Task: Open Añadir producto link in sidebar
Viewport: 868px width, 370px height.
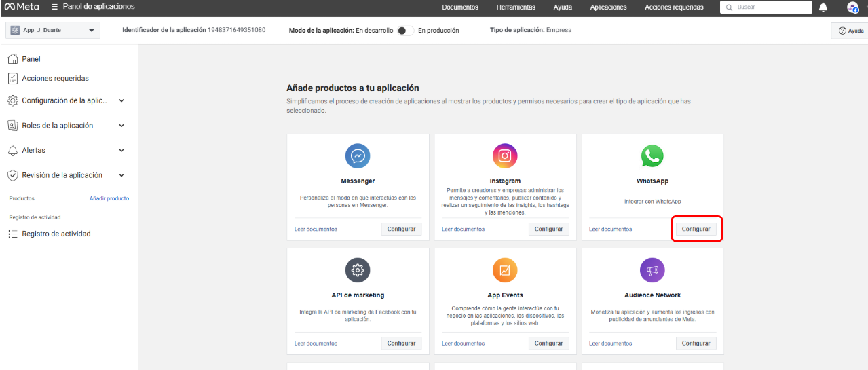Action: pyautogui.click(x=109, y=198)
